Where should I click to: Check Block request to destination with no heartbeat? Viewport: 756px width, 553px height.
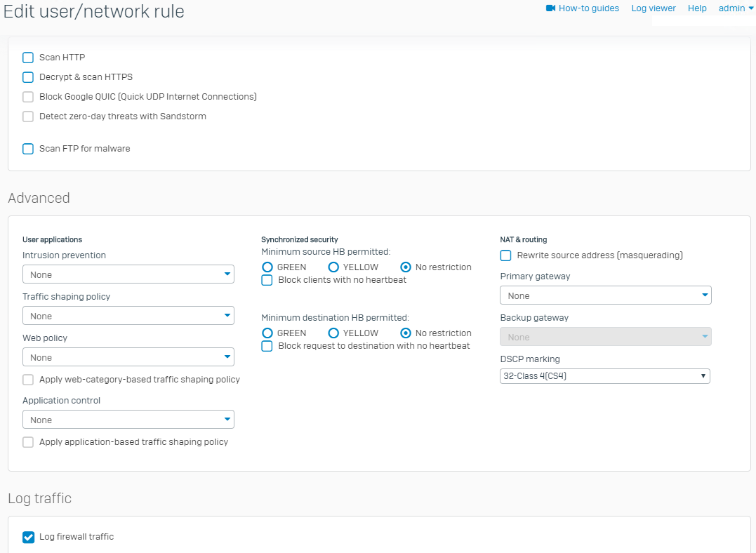[267, 346]
